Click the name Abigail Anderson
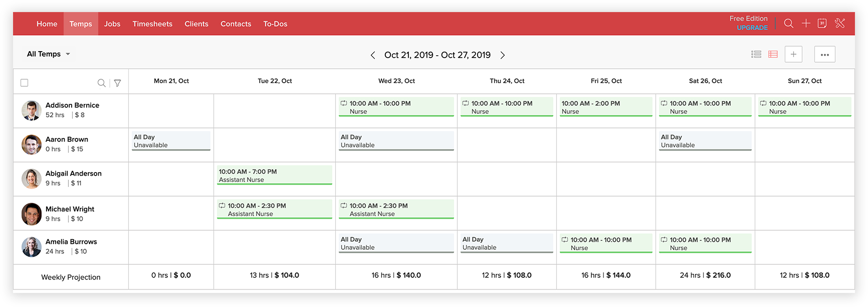The image size is (868, 307). coord(74,174)
